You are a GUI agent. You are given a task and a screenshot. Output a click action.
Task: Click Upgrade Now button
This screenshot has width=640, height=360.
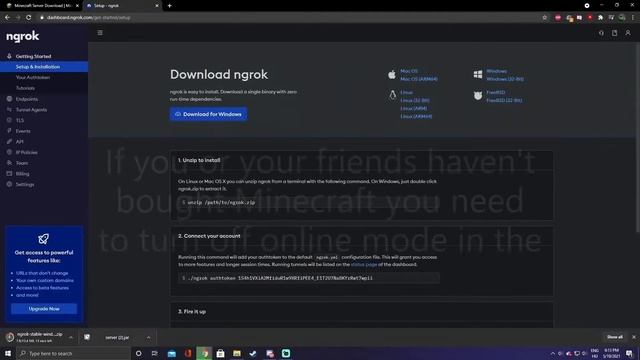44,309
